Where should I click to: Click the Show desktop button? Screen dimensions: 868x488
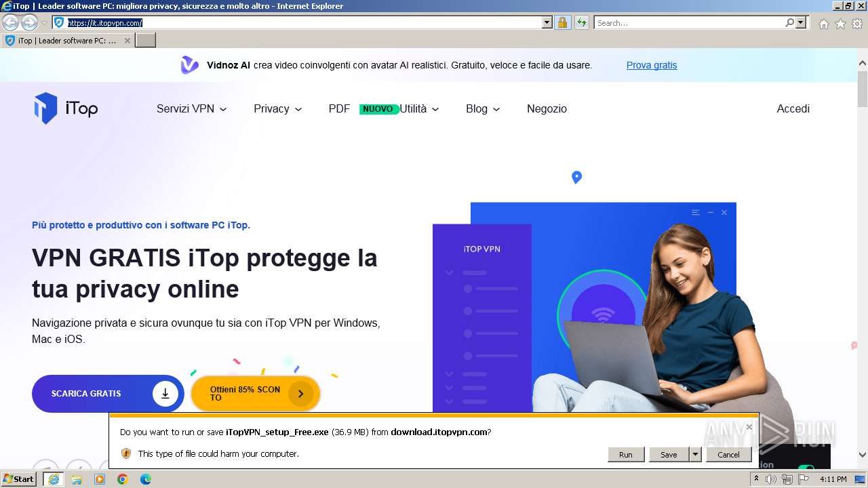click(859, 479)
